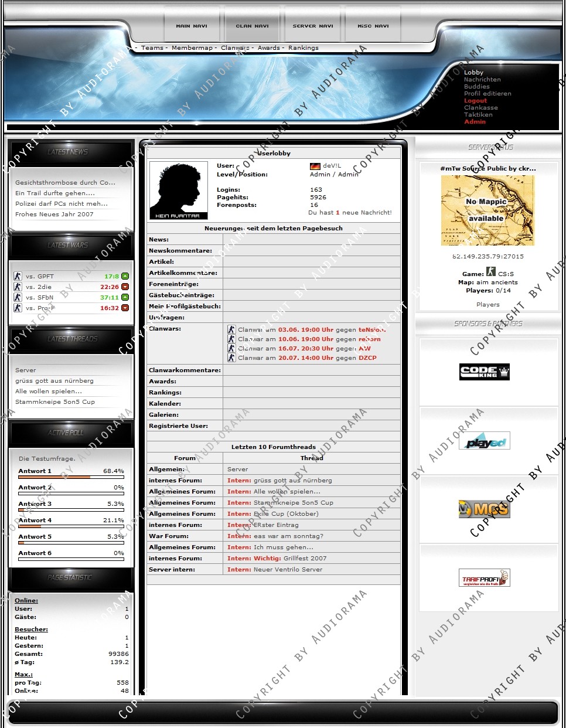Click the game icon beside the 03.06. clanwar
Viewport: 566px width, 728px height.
231,329
